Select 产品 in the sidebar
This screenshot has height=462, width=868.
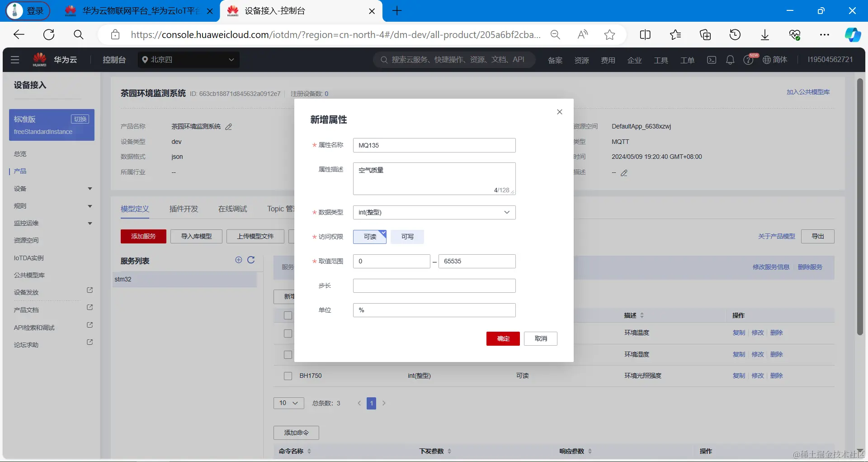pyautogui.click(x=20, y=171)
